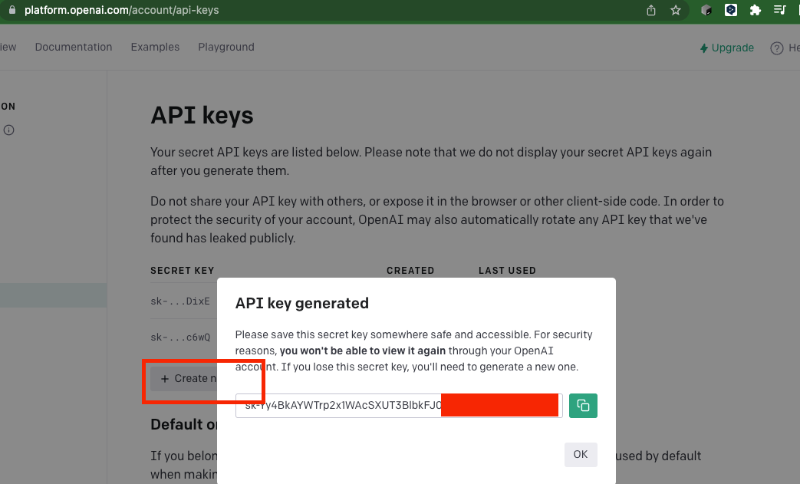The height and width of the screenshot is (484, 800).
Task: Click the site lock icon
Action: [12, 10]
